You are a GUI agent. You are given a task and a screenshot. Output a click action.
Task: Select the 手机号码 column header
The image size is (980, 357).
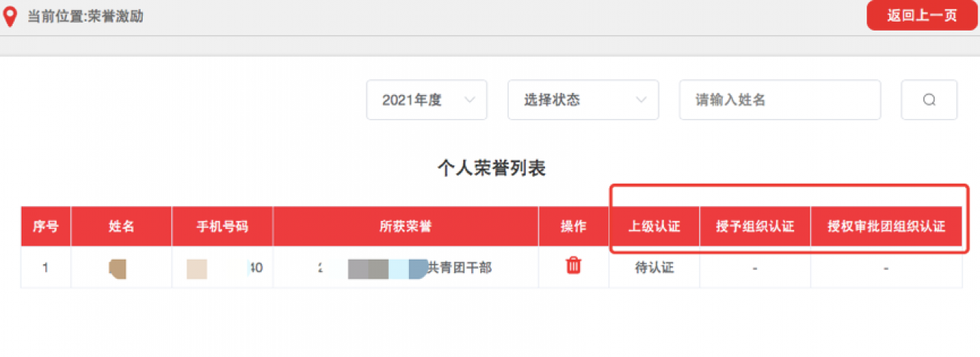click(222, 227)
